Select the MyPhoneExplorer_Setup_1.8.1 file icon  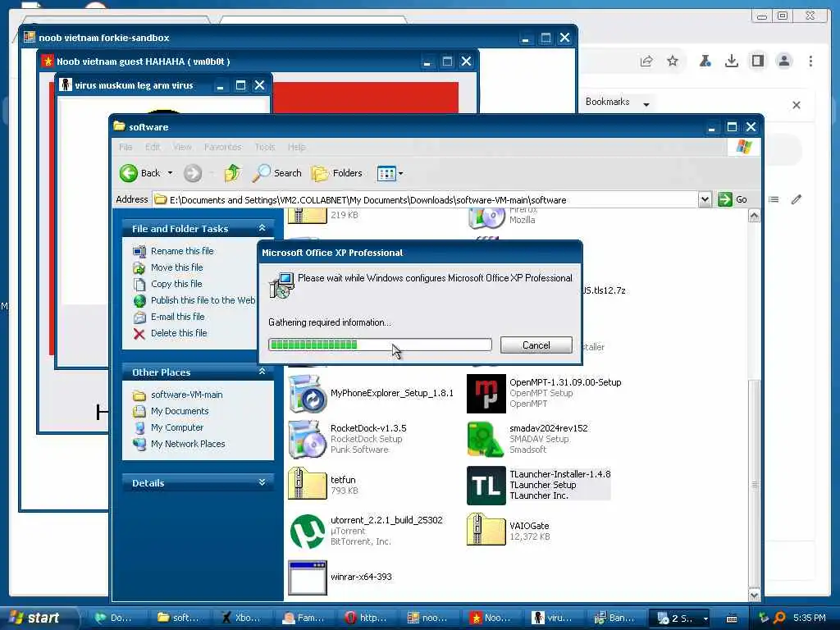pos(307,394)
